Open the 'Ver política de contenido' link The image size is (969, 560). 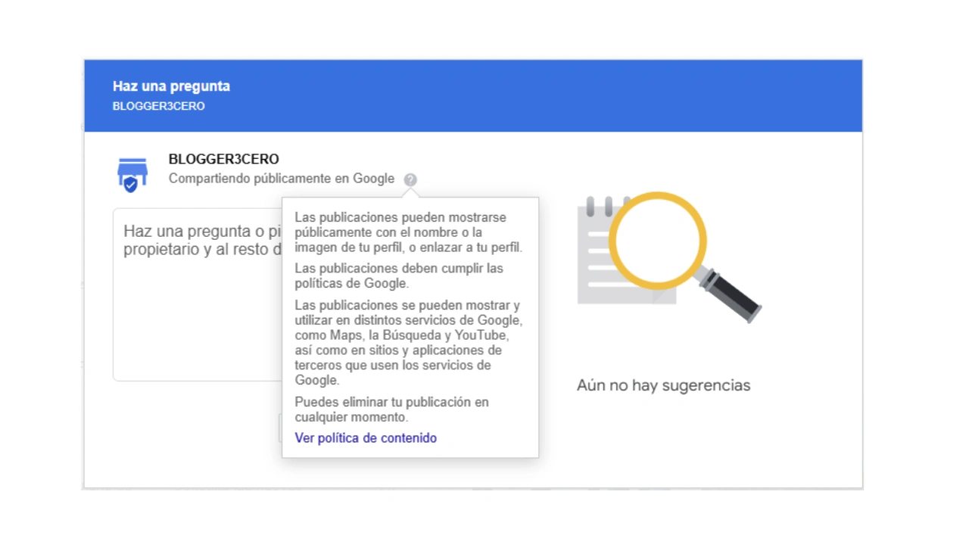click(366, 438)
